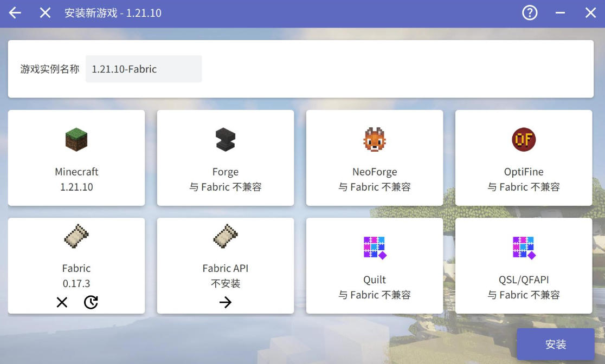
Task: Edit the 游戏实例名称 field containing 1.21.10-Fabric
Action: tap(144, 69)
